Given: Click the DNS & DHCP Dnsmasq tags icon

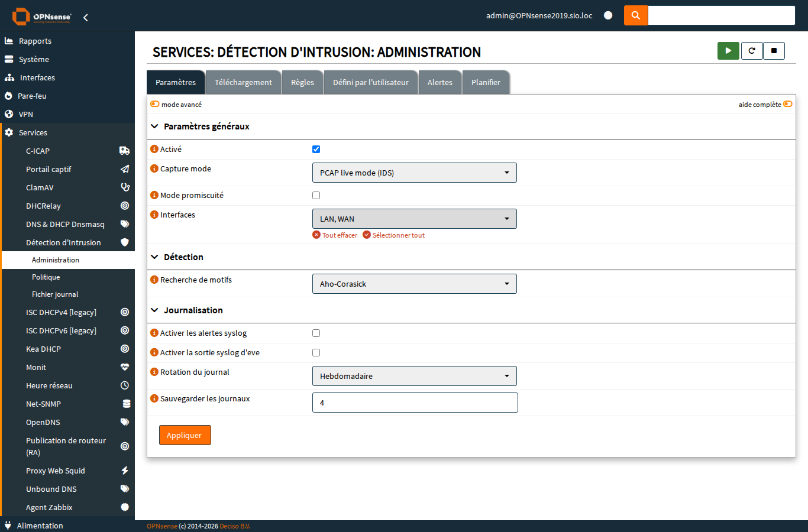Looking at the screenshot, I should click(x=125, y=224).
